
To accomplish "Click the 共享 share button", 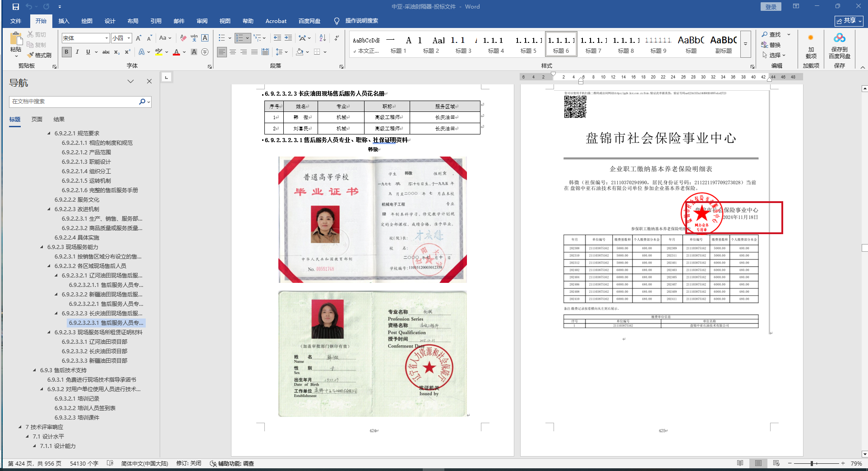I will pyautogui.click(x=849, y=21).
